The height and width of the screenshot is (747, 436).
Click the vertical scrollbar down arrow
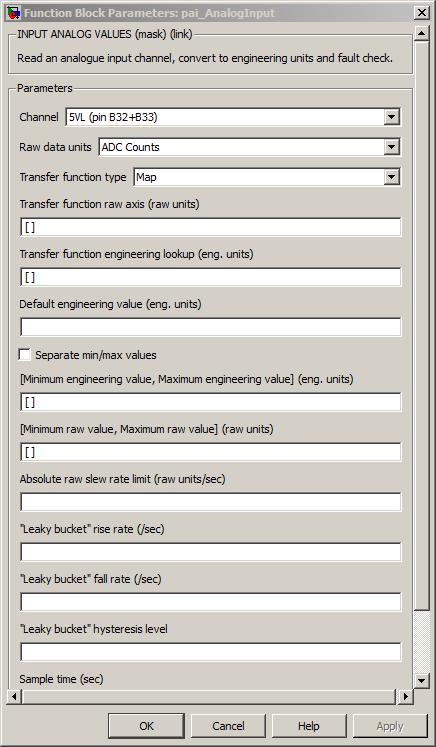click(422, 680)
